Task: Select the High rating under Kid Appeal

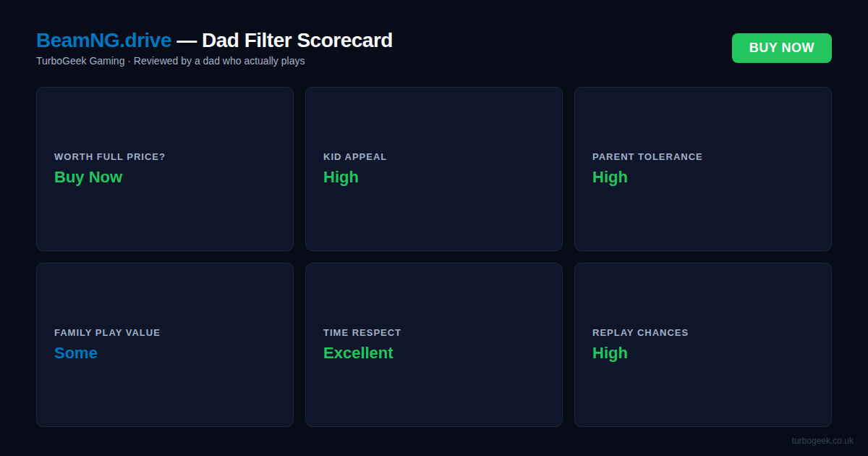Action: tap(341, 177)
